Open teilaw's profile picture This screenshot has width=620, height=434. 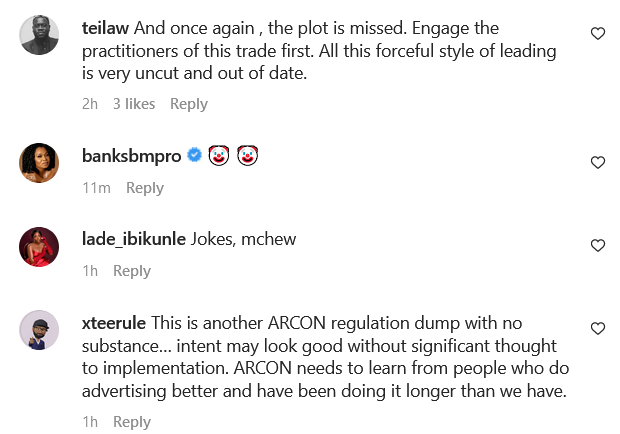[40, 38]
